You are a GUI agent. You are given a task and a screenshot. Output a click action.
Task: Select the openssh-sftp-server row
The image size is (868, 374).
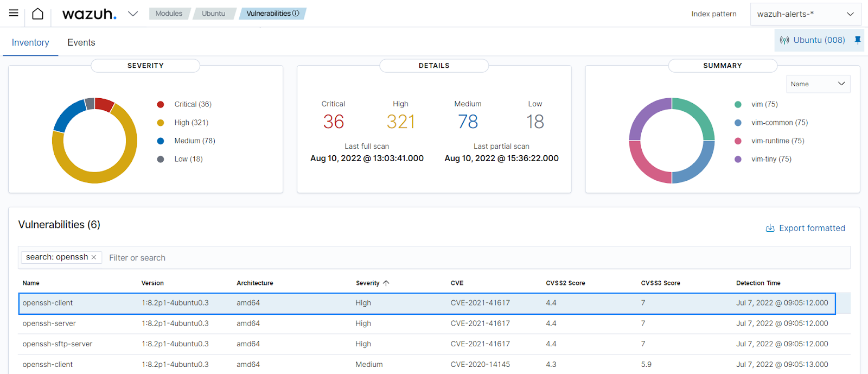(434, 344)
